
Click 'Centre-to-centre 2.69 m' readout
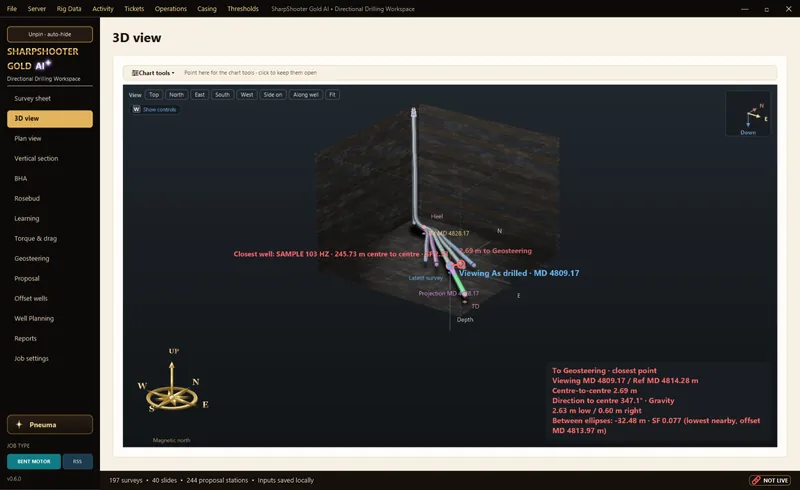point(594,390)
